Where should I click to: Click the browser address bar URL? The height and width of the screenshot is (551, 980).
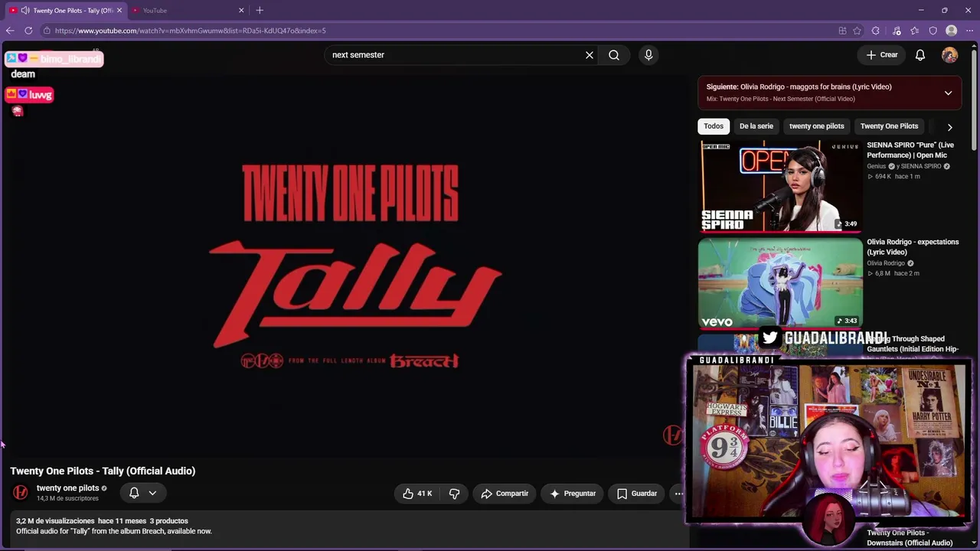click(x=191, y=31)
